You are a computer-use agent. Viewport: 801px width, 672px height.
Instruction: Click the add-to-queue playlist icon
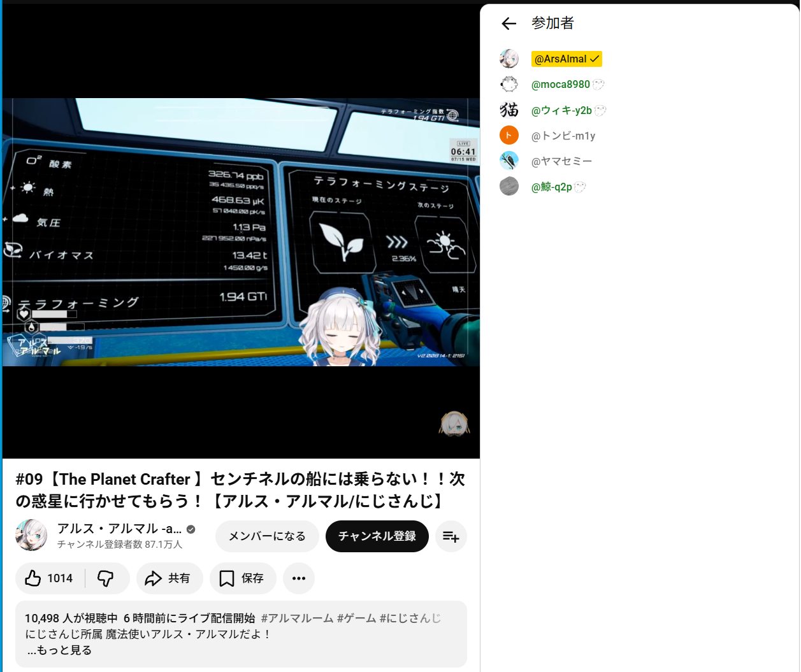pyautogui.click(x=451, y=536)
